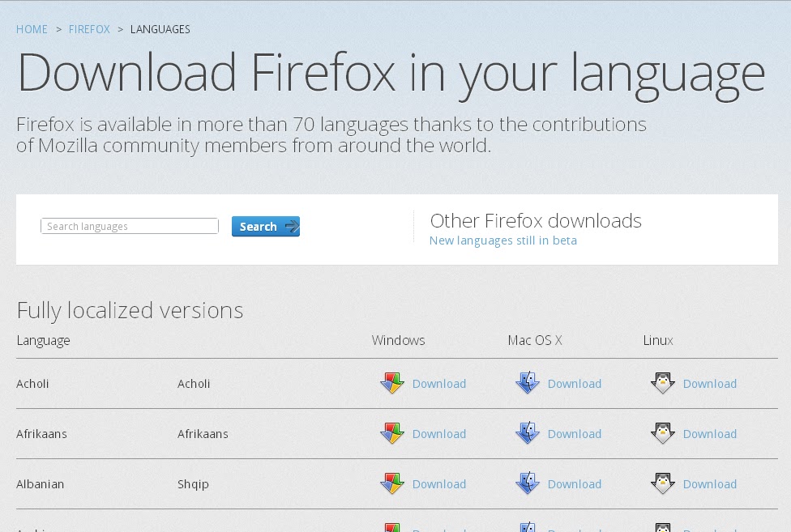Image resolution: width=791 pixels, height=532 pixels.
Task: Click the 'Other Firefox downloads' heading
Action: coord(536,221)
